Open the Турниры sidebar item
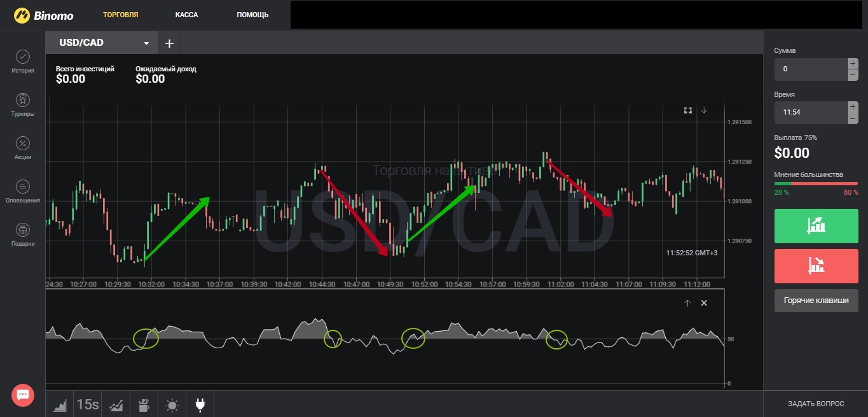868x417 pixels. point(22,105)
